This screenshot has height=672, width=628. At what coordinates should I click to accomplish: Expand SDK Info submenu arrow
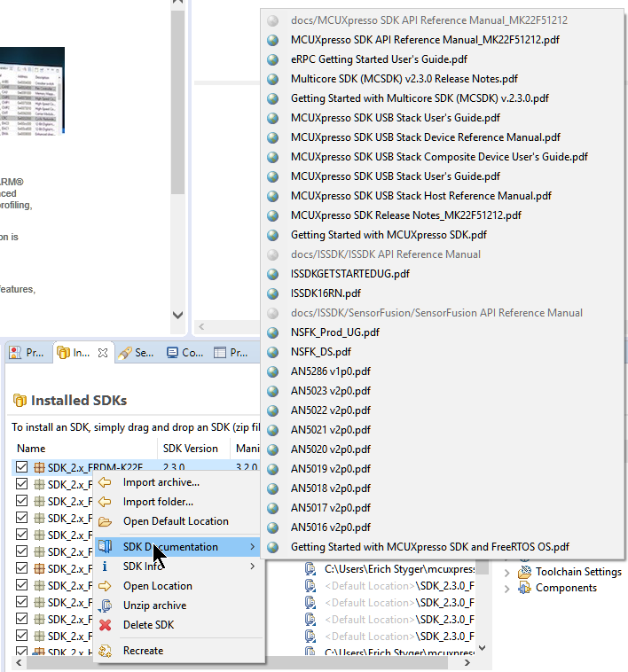click(252, 567)
